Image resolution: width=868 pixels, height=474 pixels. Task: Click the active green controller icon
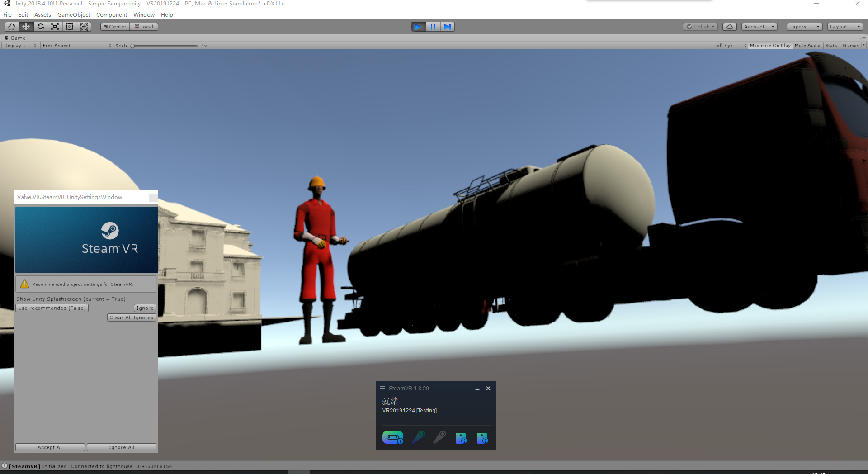point(419,437)
